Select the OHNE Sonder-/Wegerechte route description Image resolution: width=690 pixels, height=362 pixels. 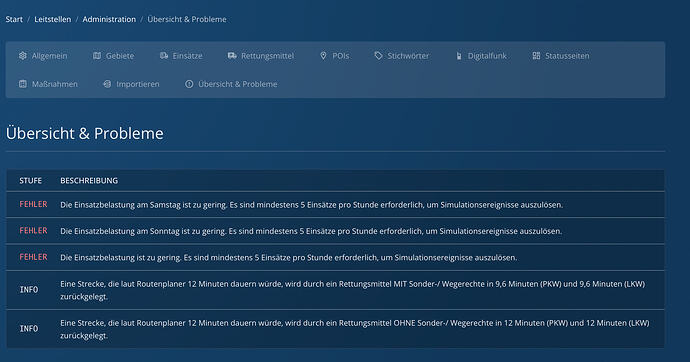pos(355,329)
